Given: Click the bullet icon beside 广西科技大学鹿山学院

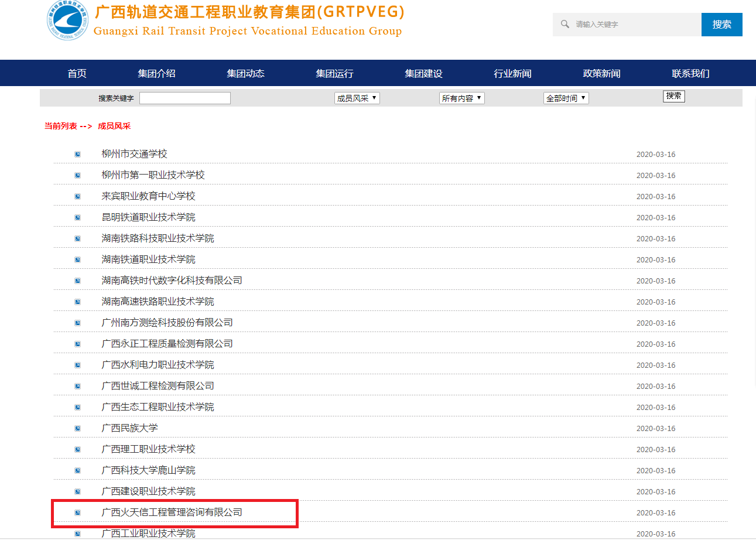Looking at the screenshot, I should tap(77, 470).
